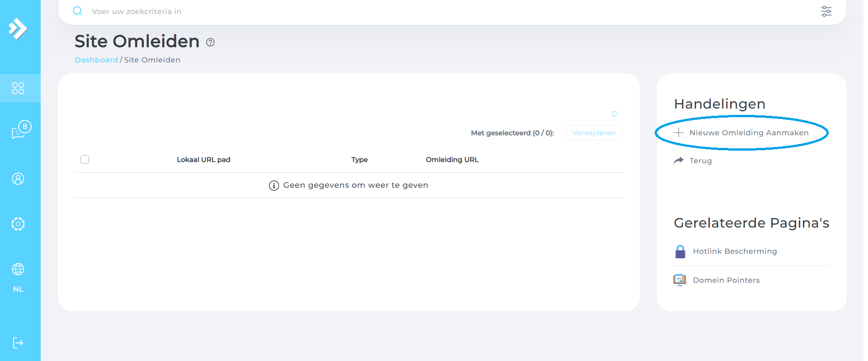Screen dimensions: 868x361
Task: Open the user account icon in the sidebar
Action: [18, 179]
